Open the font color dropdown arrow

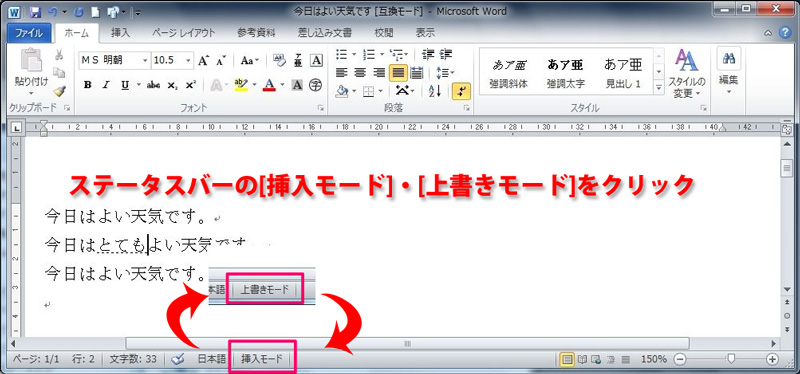tap(283, 85)
